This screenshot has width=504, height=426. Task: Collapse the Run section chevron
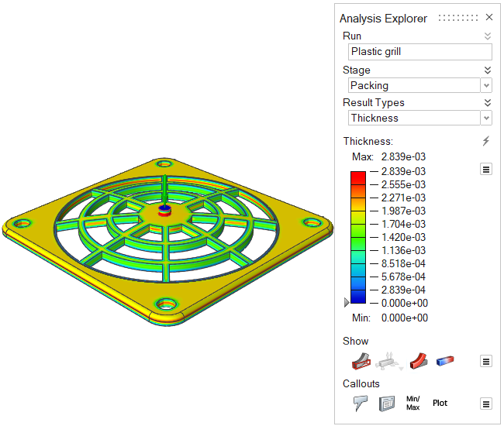tap(487, 36)
